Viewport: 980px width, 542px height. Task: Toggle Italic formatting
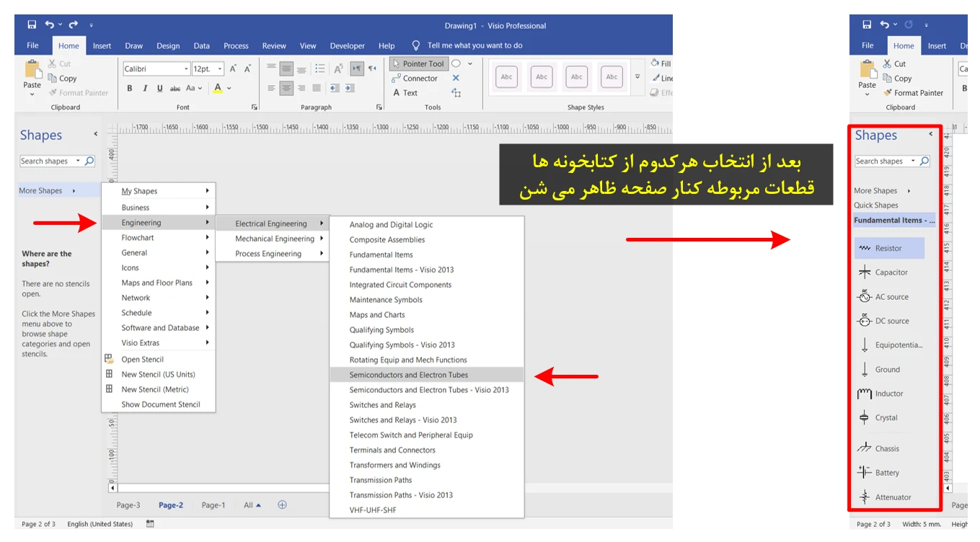pyautogui.click(x=144, y=89)
